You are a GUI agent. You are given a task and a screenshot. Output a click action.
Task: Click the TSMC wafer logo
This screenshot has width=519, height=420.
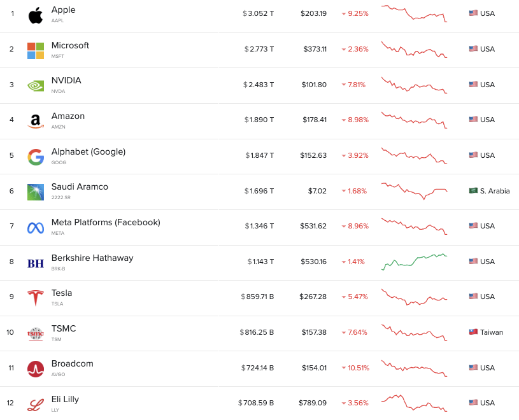[36, 334]
